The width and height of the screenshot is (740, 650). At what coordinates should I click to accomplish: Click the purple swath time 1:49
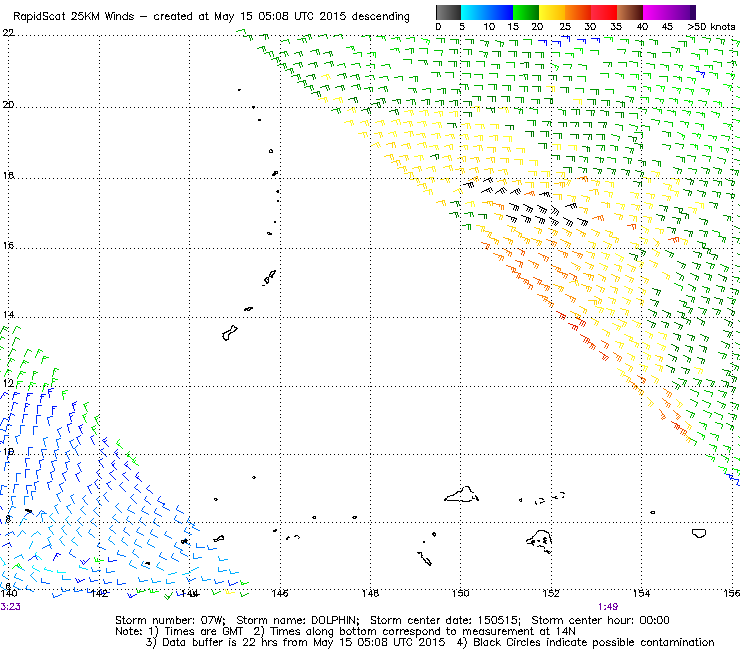pyautogui.click(x=608, y=607)
